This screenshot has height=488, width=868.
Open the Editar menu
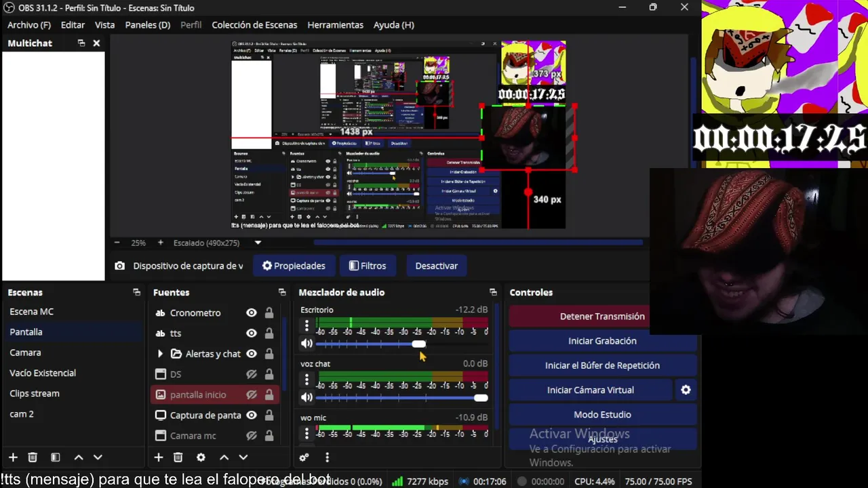coord(73,24)
